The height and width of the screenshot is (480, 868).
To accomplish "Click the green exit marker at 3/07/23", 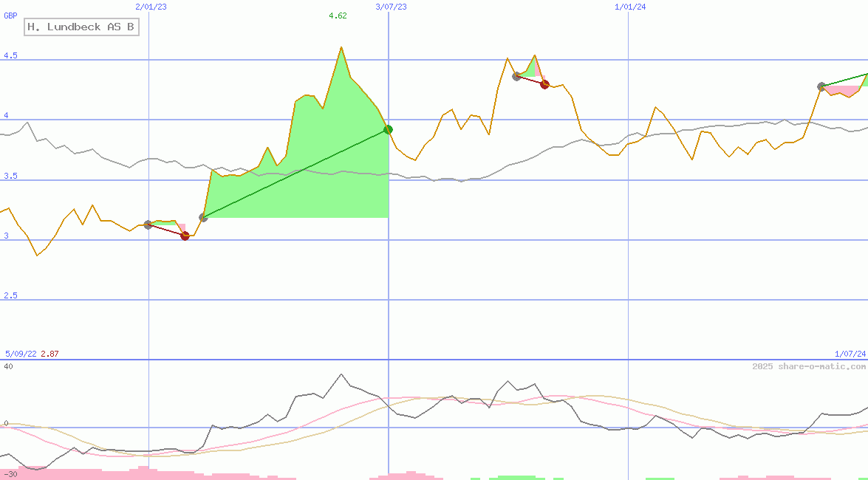I will [389, 129].
